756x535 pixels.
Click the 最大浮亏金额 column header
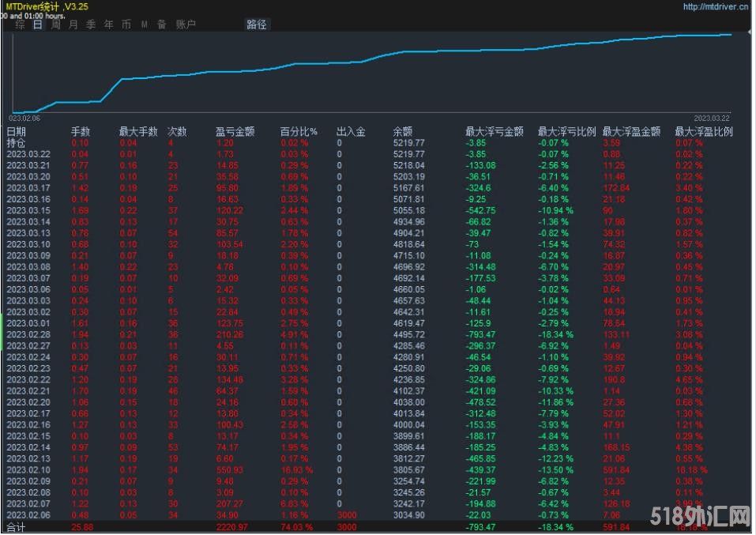pyautogui.click(x=494, y=132)
